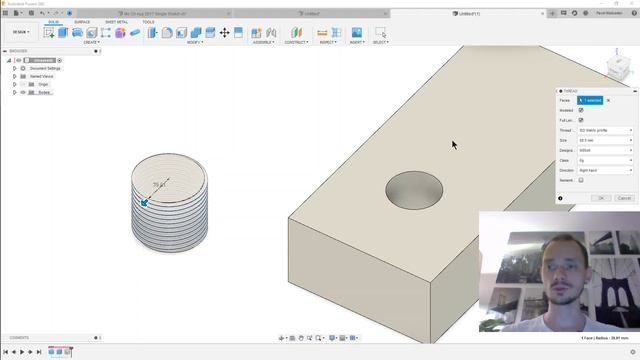Select the Measure tool
The height and width of the screenshot is (360, 640).
point(322,33)
